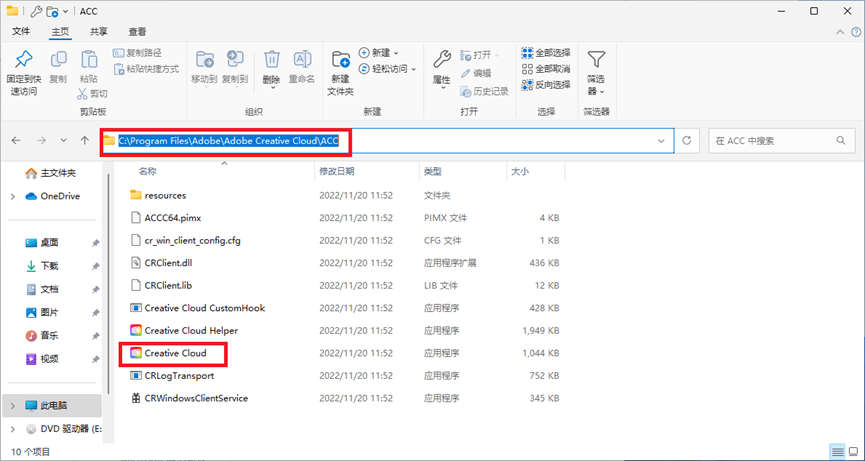The height and width of the screenshot is (461, 865).
Task: Open Music in navigation pane
Action: (x=42, y=335)
